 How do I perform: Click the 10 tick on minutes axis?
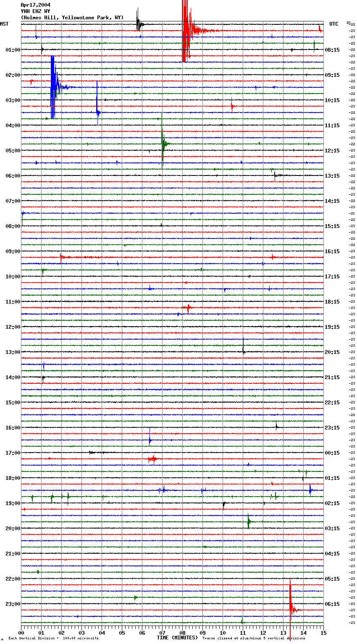point(223,633)
